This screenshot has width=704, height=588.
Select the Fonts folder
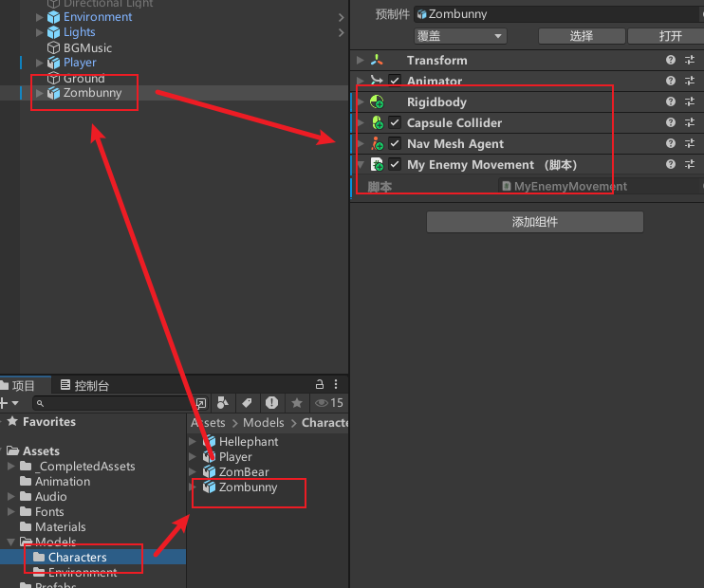pos(49,512)
